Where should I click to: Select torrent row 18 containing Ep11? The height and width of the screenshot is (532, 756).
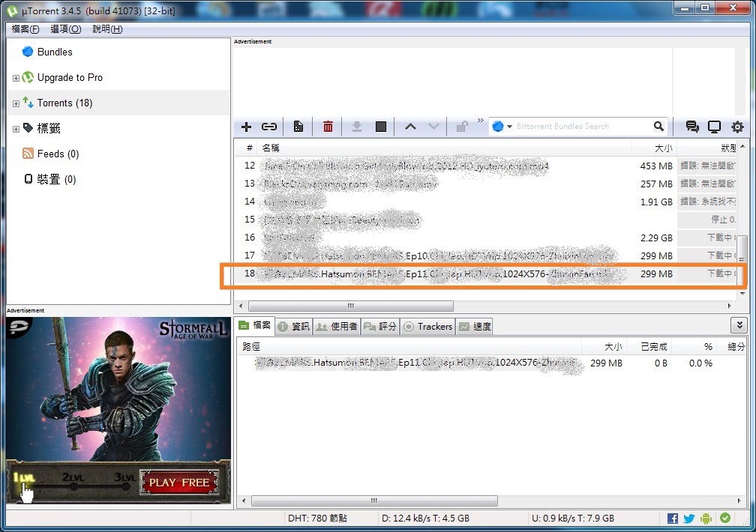(487, 273)
